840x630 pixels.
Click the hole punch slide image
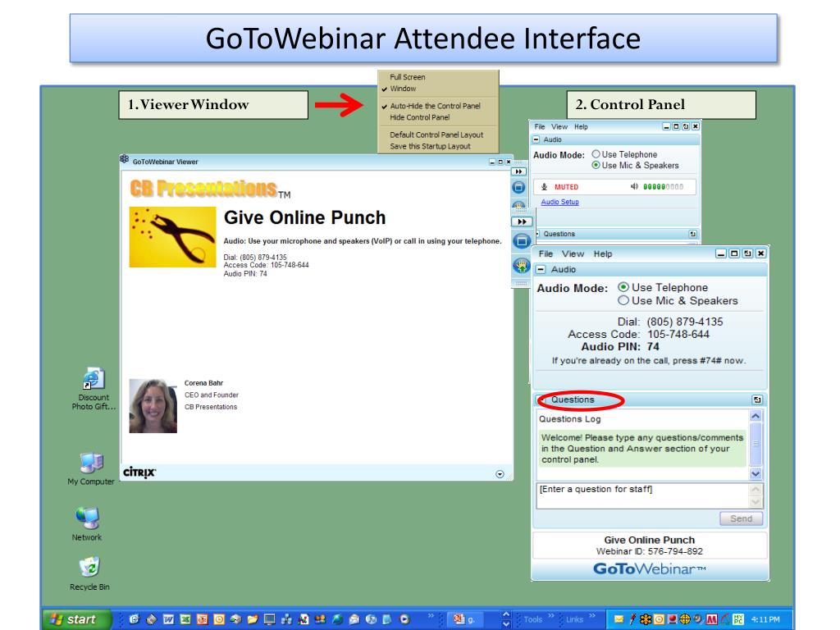172,237
